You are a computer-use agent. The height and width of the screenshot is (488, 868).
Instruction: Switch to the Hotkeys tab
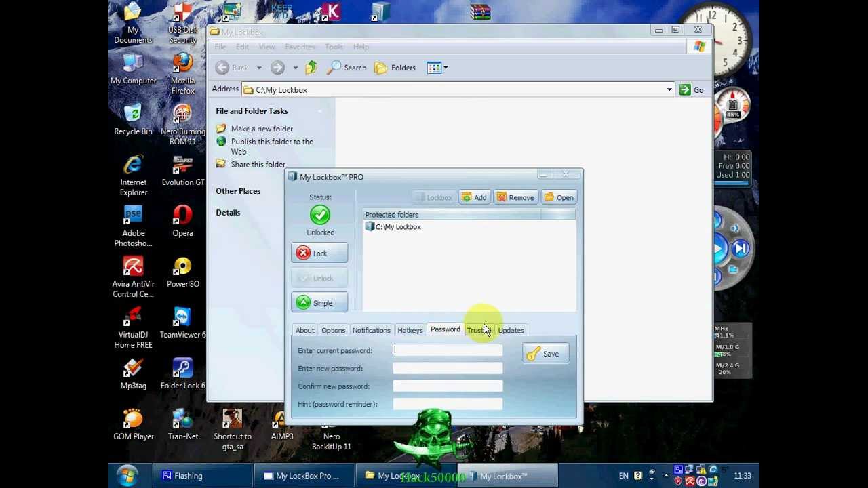(x=410, y=330)
